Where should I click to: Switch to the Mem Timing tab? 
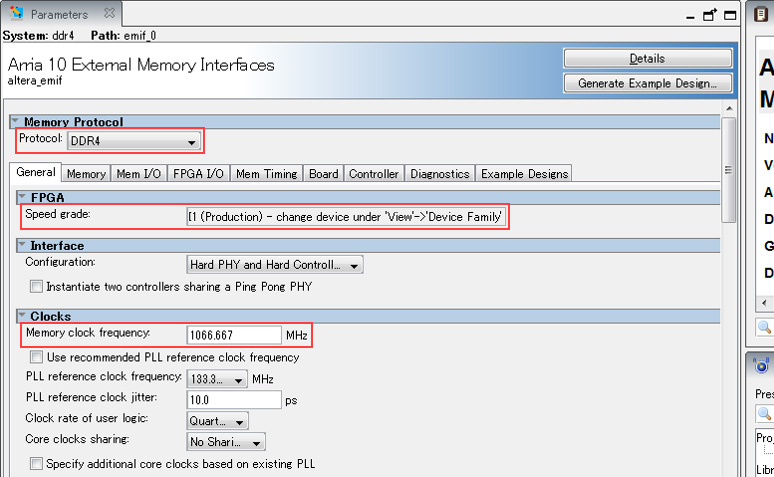click(x=266, y=173)
